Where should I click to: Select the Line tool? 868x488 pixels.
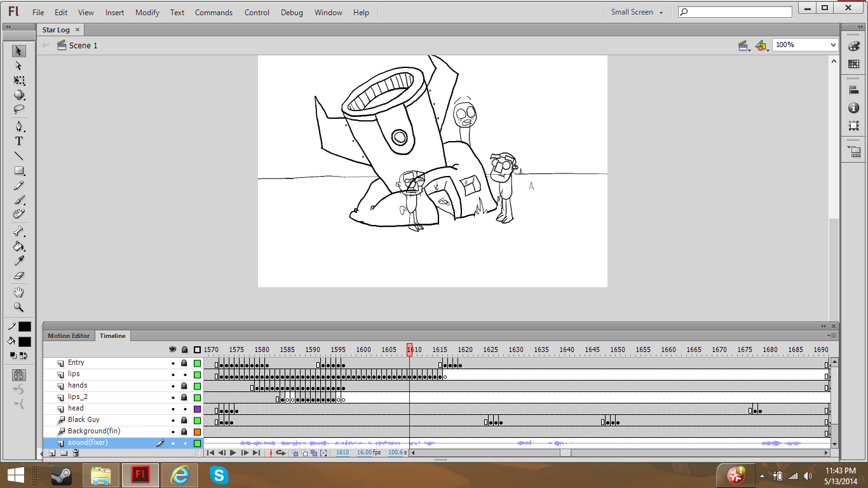19,156
